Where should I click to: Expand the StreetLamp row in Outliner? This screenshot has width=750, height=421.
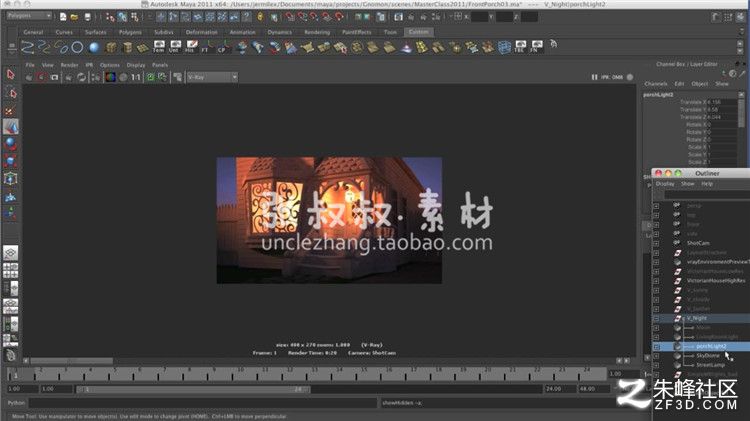(656, 366)
